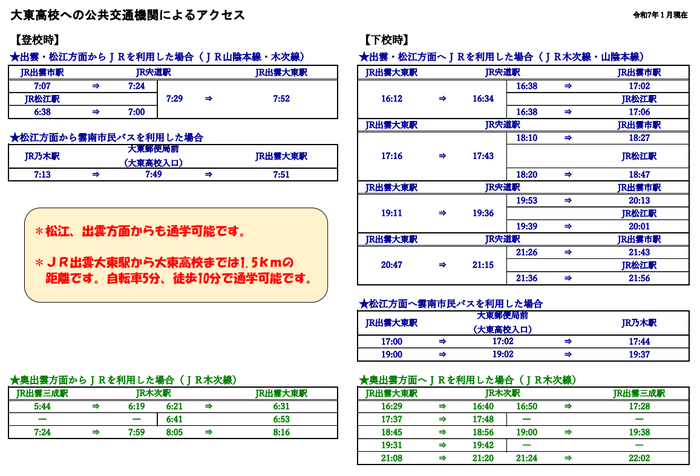This screenshot has width=700, height=476.
Task: Select the 18:27 arrival time cell
Action: [639, 138]
